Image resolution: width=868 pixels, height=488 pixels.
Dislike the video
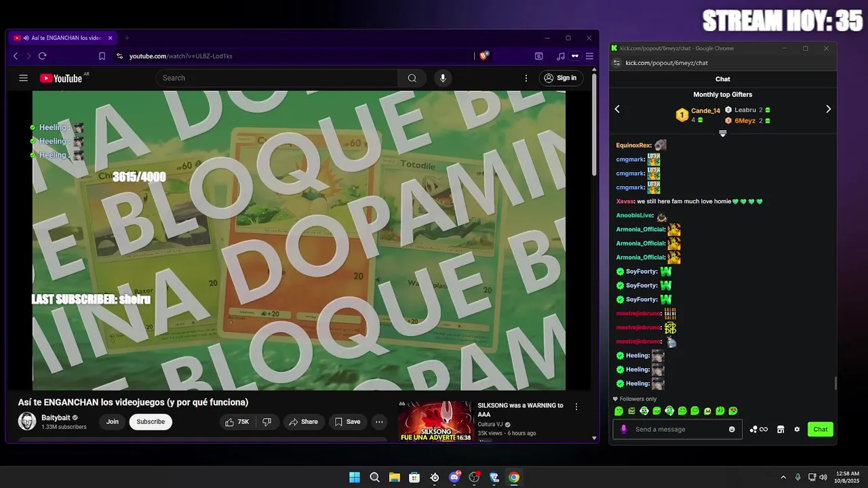[267, 422]
